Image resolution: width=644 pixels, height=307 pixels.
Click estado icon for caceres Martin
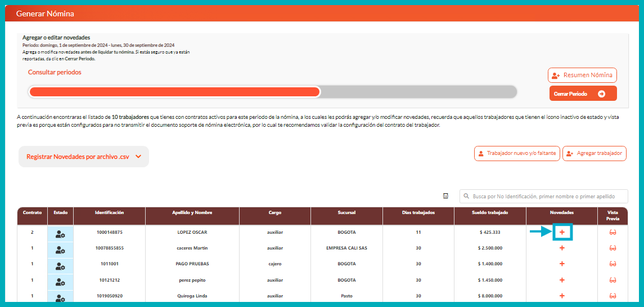60,250
